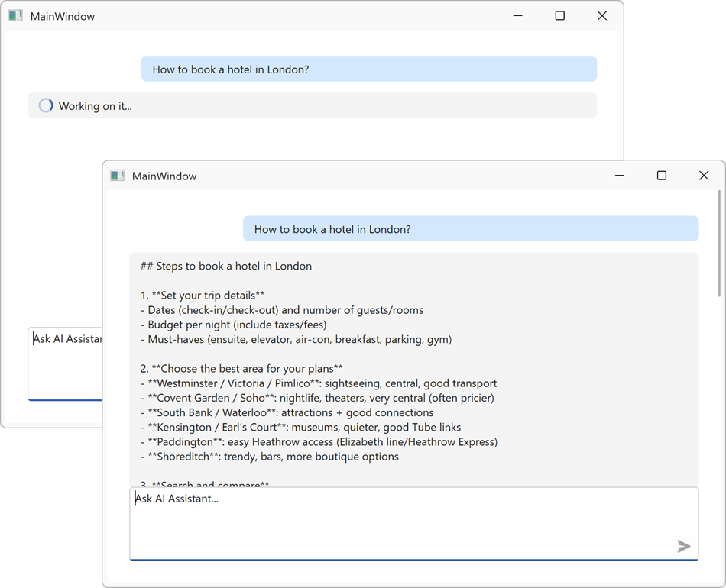This screenshot has height=588, width=726.
Task: Maximize the back MainWindow
Action: (x=559, y=16)
